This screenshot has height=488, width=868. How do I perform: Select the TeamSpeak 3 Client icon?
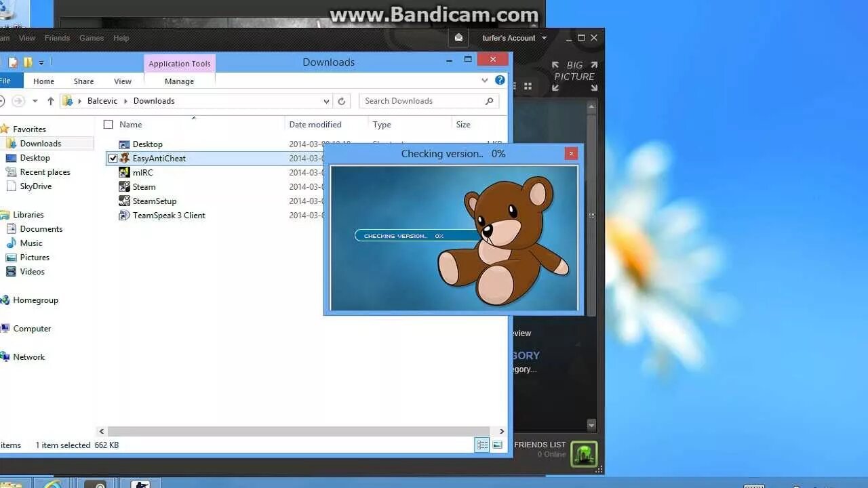(x=124, y=215)
